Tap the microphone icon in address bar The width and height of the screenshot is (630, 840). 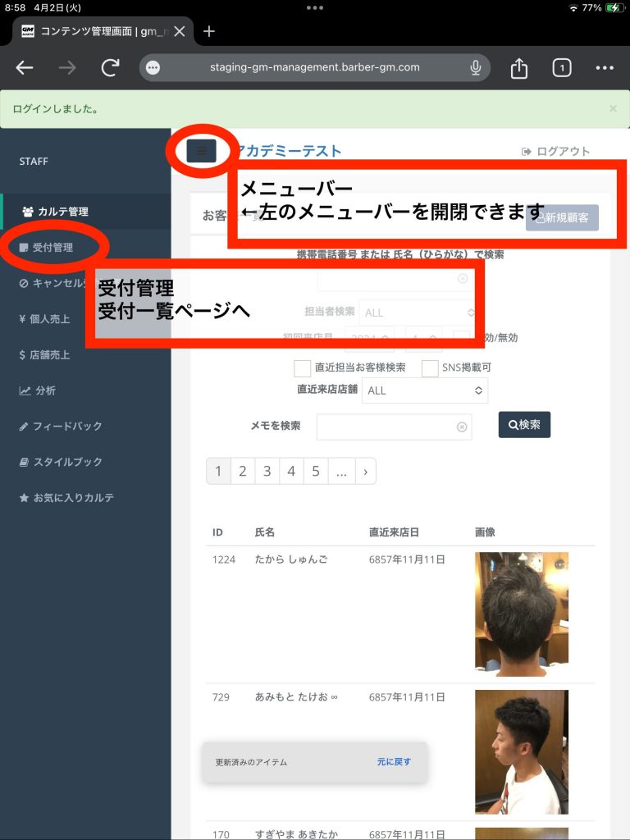pos(475,68)
